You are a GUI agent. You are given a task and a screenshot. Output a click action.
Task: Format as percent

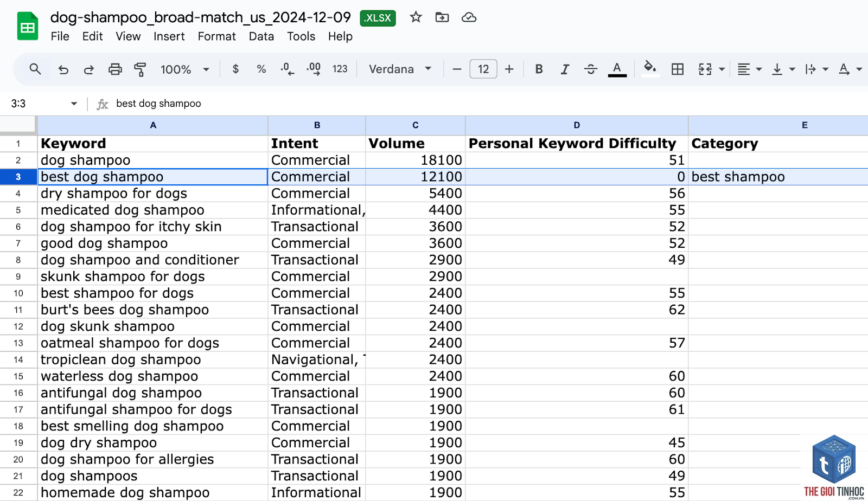coord(261,69)
